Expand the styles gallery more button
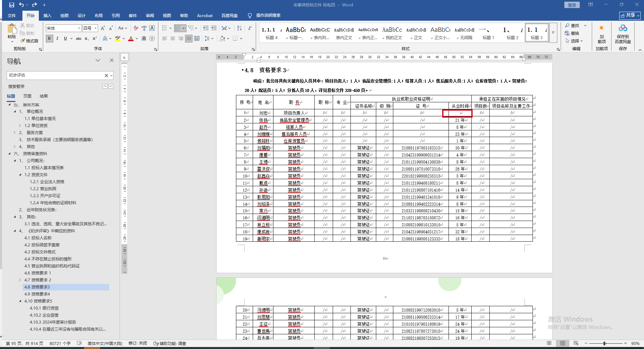 click(x=553, y=32)
